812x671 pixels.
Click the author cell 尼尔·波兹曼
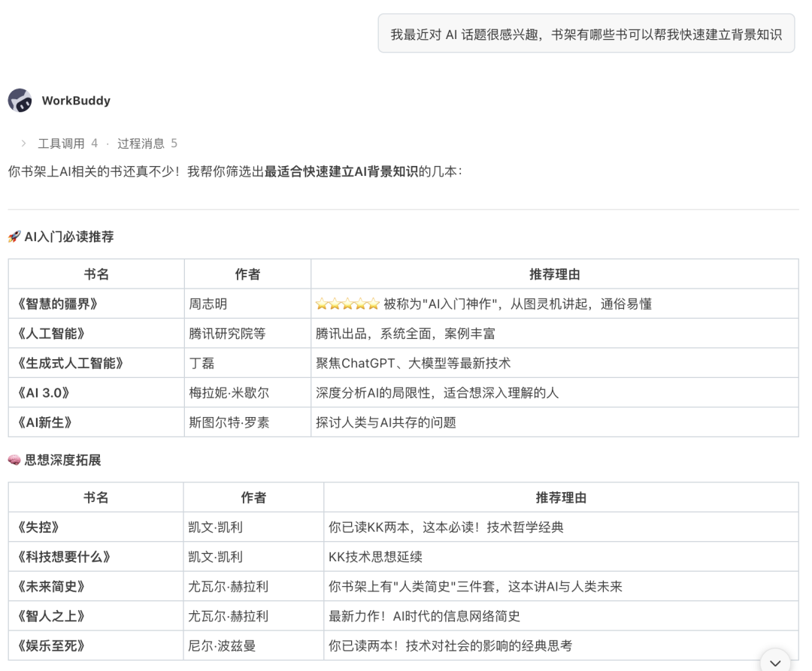(x=253, y=645)
